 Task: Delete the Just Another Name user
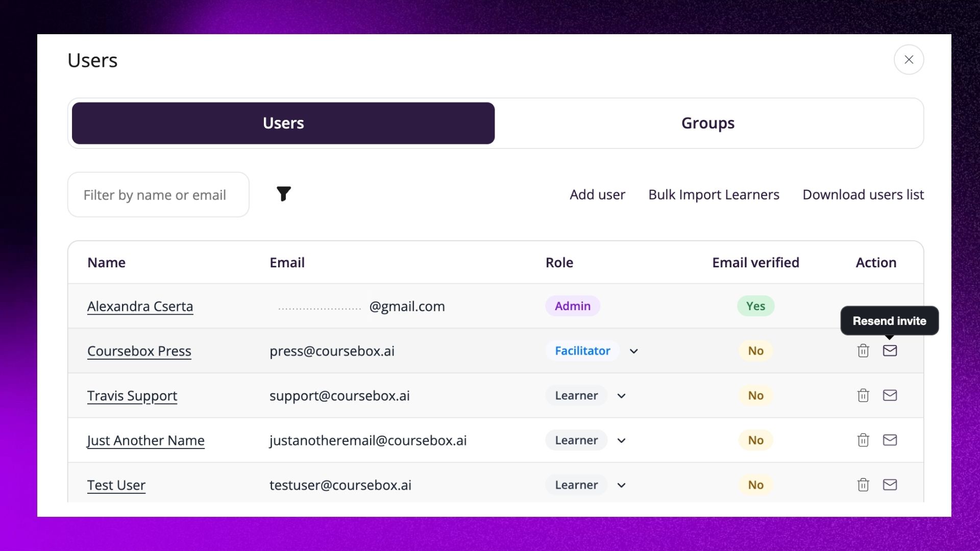pyautogui.click(x=863, y=440)
